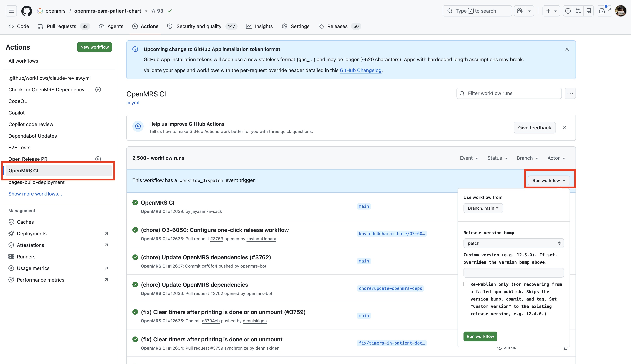Open the repositories icon in header
The image size is (631, 364).
(x=589, y=11)
